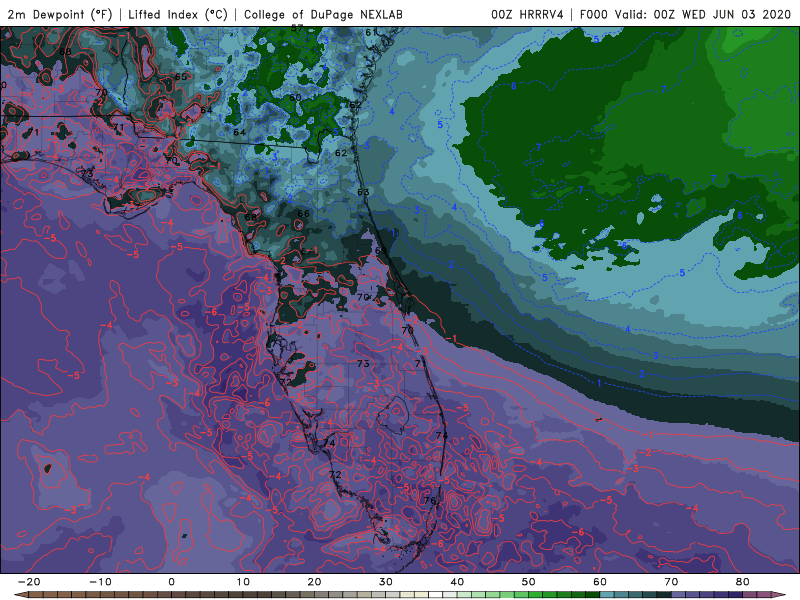
Task: Click the 40 label on the color scale
Action: [x=457, y=582]
